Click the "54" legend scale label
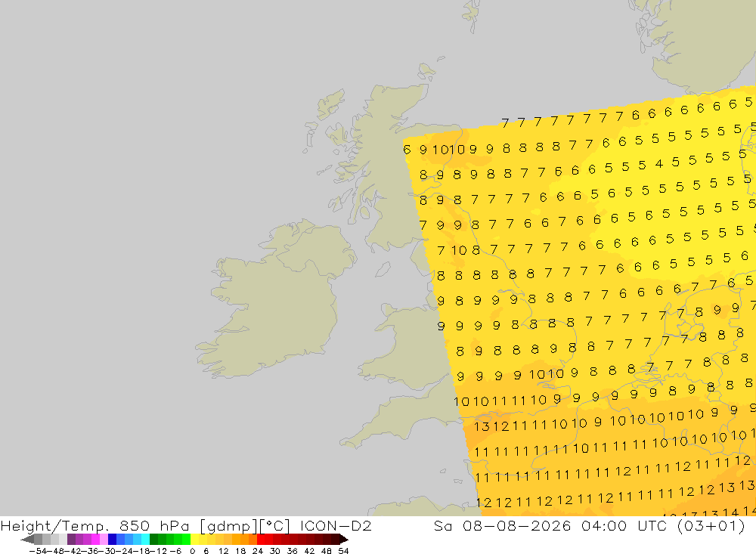 343,551
